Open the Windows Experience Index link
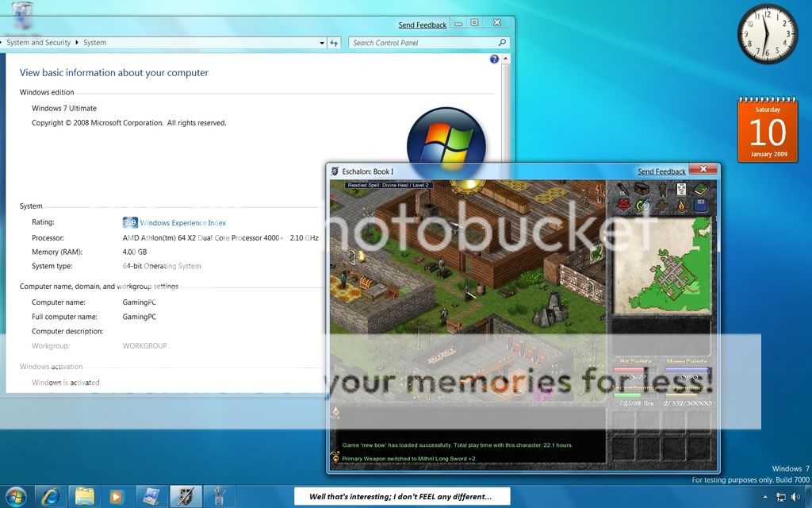The height and width of the screenshot is (508, 812). [182, 223]
